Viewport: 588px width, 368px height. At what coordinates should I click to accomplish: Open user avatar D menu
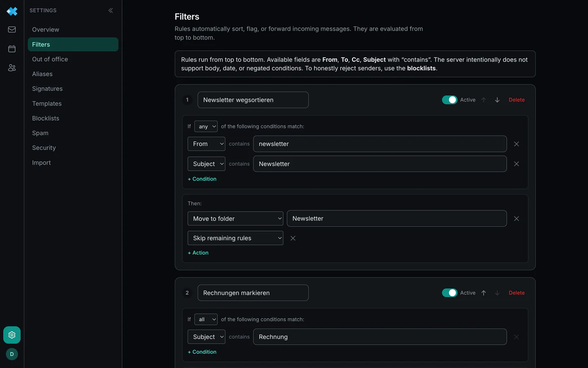coord(12,354)
